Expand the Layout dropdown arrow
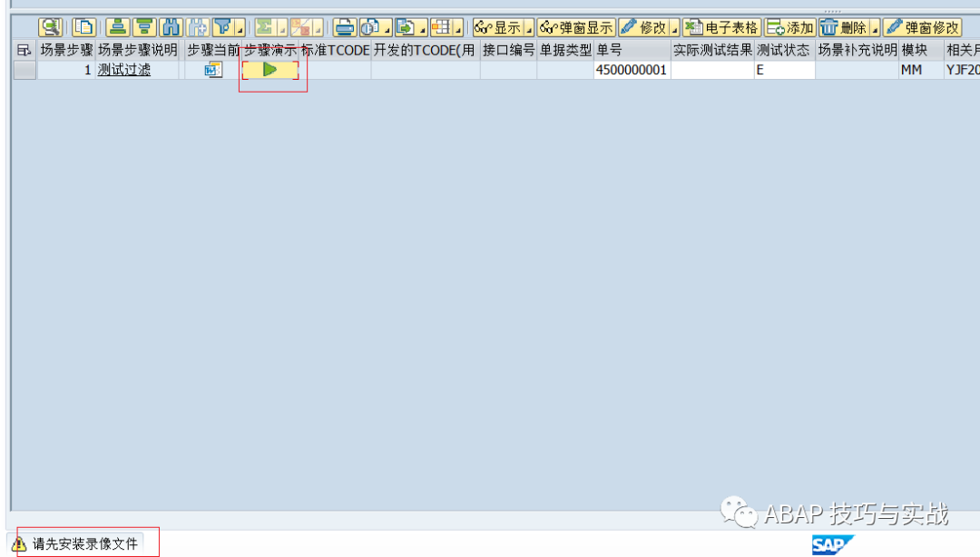The image size is (980, 557). tap(459, 29)
